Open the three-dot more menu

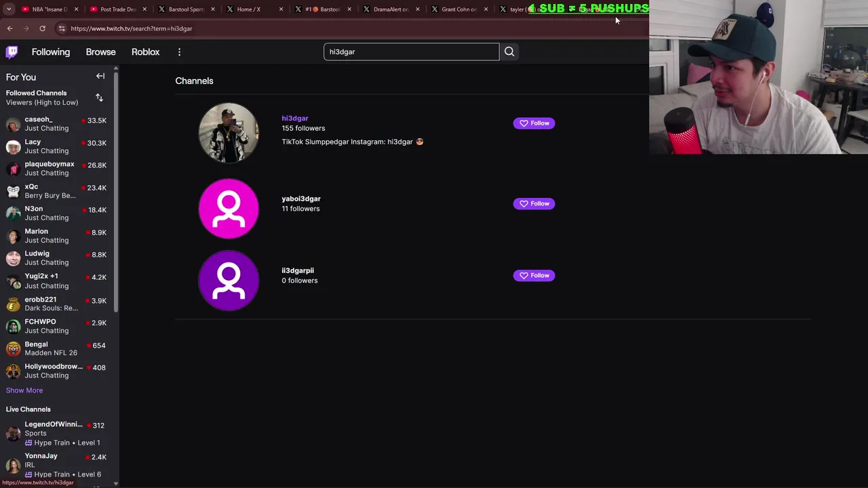pyautogui.click(x=179, y=52)
